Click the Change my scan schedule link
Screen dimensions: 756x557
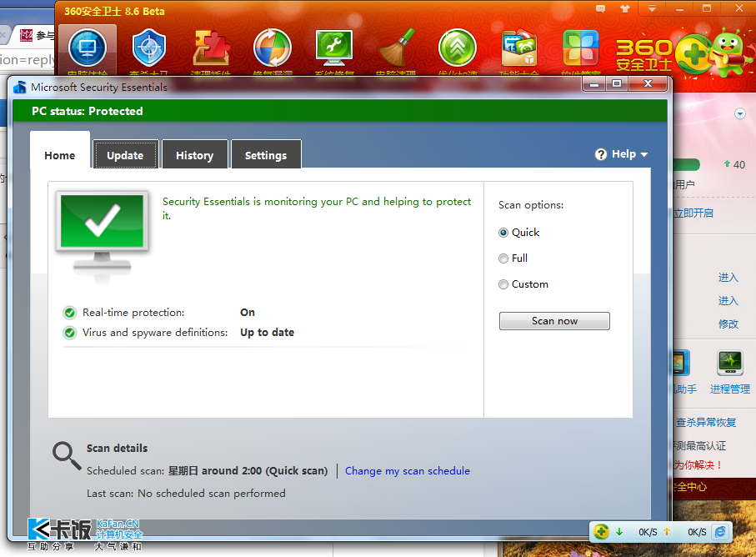pyautogui.click(x=408, y=471)
